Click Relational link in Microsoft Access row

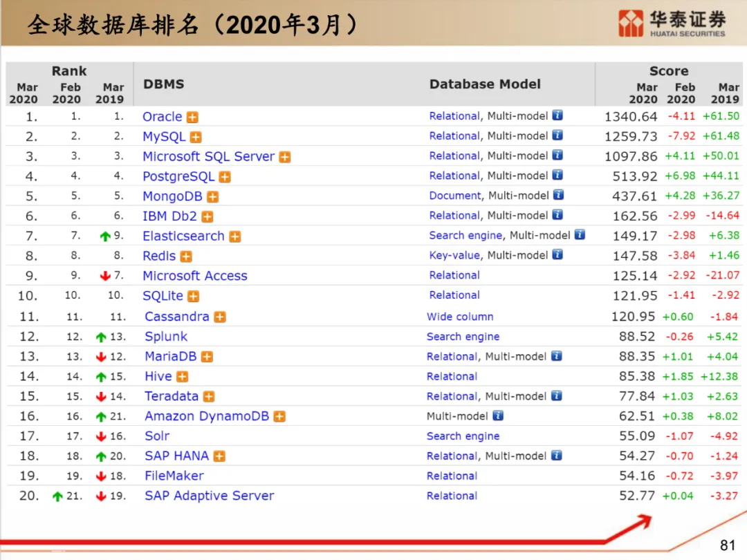(x=454, y=275)
